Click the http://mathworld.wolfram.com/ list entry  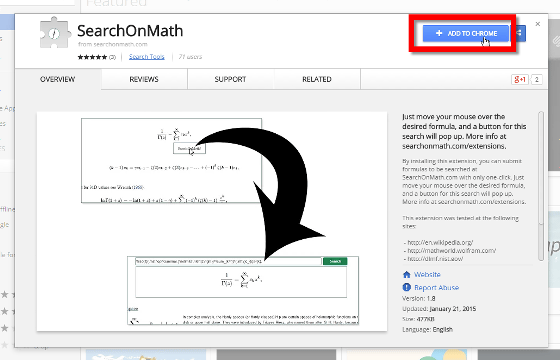(451, 251)
